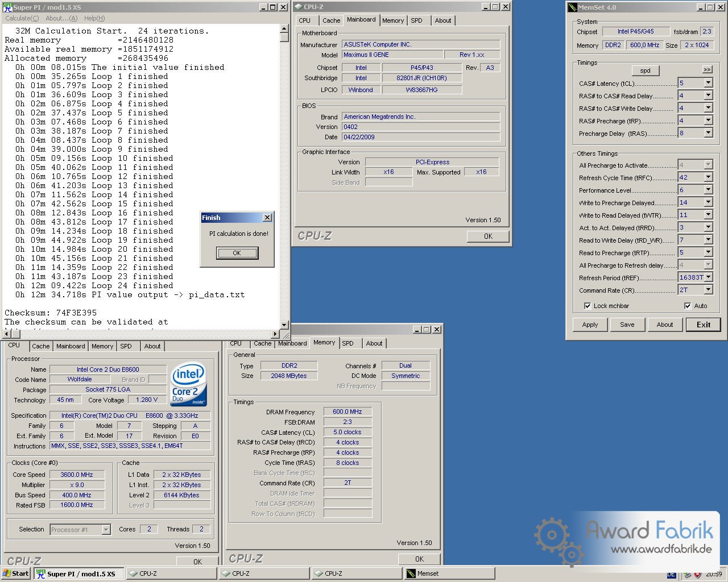Open Command Rate (CR) dropdown in MemSet
728x582 pixels.
pos(708,290)
